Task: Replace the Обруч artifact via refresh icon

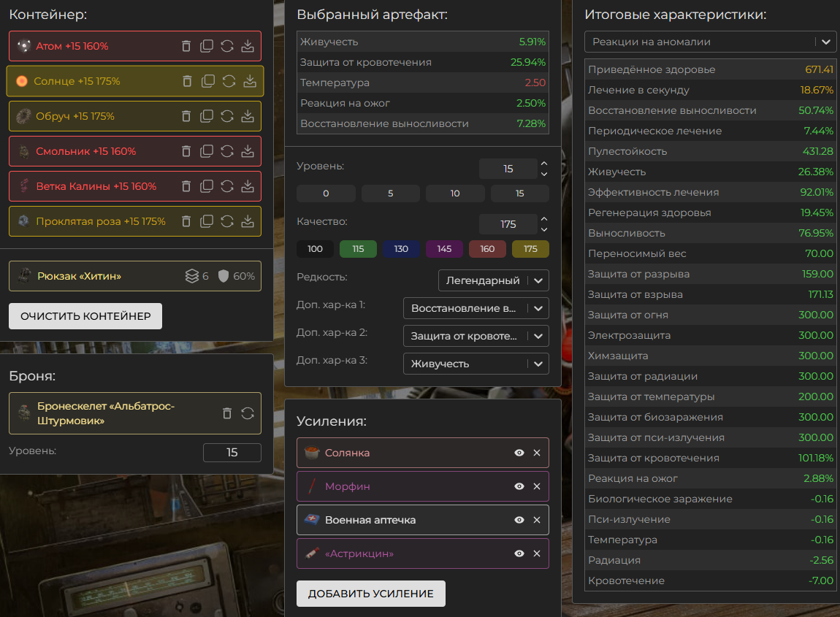Action: tap(227, 116)
